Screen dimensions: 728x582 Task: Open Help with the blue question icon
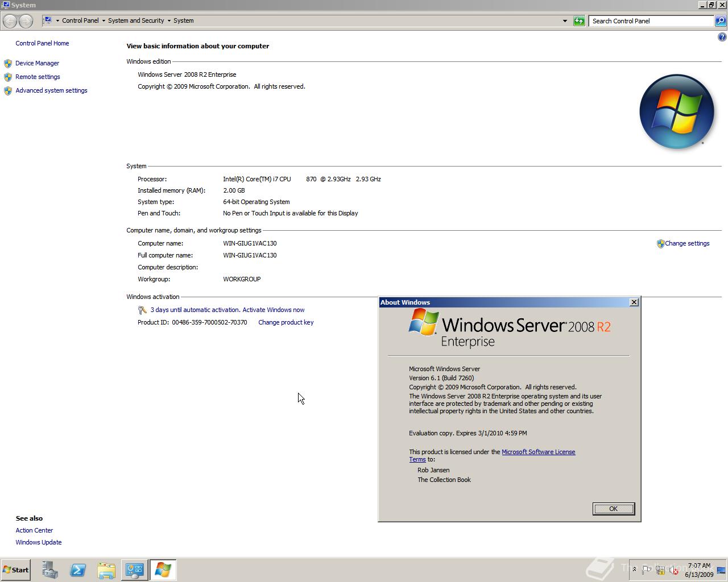pos(722,38)
